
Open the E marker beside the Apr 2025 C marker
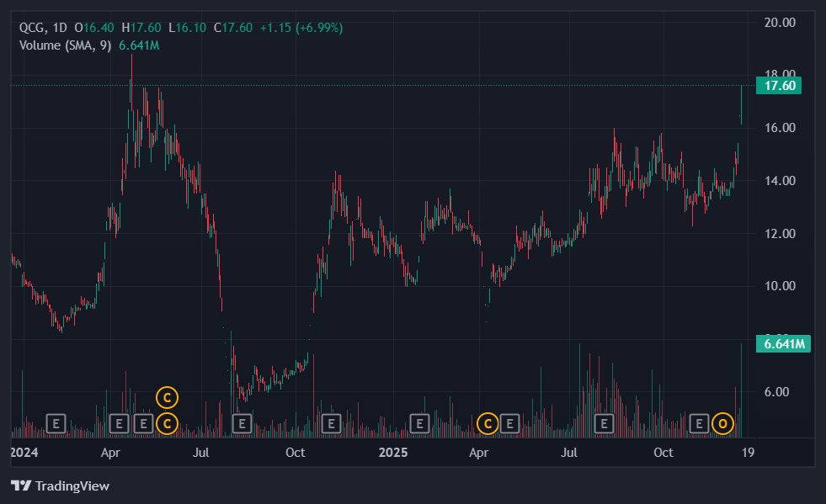tap(509, 423)
